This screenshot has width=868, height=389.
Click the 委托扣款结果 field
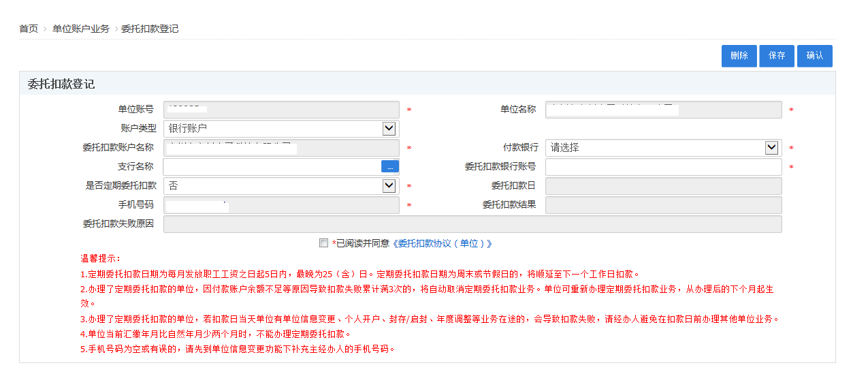664,204
